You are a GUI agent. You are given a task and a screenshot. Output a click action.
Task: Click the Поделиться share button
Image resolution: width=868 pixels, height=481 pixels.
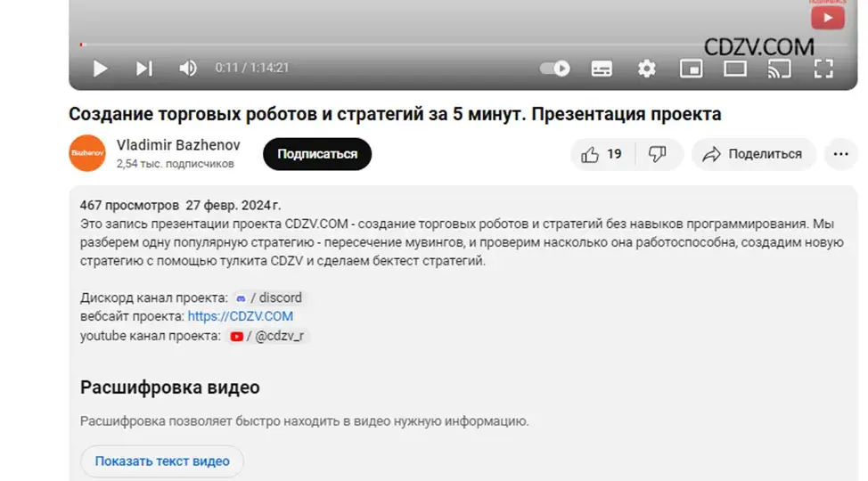pyautogui.click(x=753, y=154)
